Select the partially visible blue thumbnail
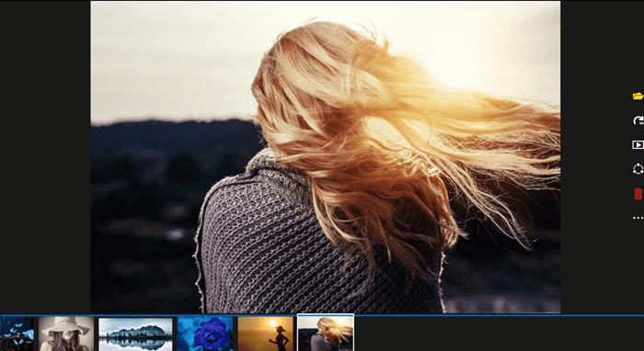The image size is (644, 351). pyautogui.click(x=17, y=334)
